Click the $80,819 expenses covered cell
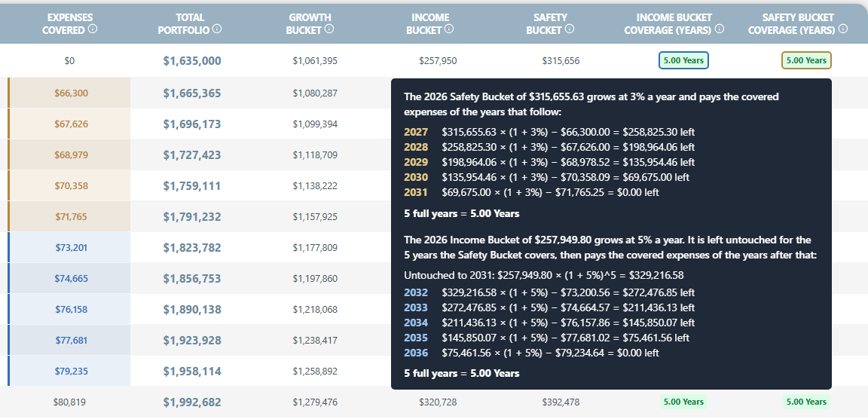Image resolution: width=868 pixels, height=419 pixels. coord(69,402)
